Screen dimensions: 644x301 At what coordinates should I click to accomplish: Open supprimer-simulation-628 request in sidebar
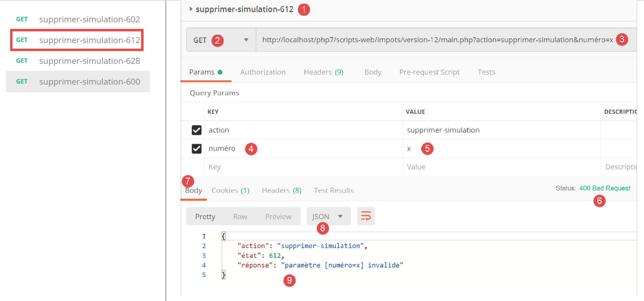pyautogui.click(x=89, y=61)
